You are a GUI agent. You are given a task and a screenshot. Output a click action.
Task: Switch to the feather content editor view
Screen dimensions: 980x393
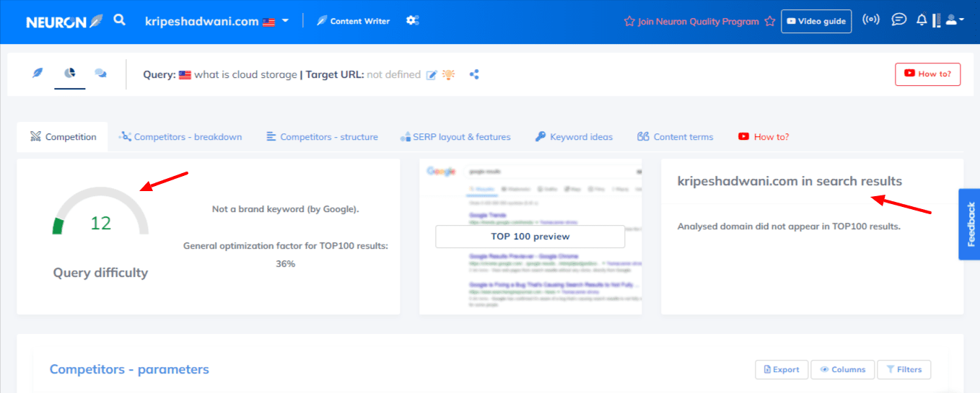pos(38,74)
